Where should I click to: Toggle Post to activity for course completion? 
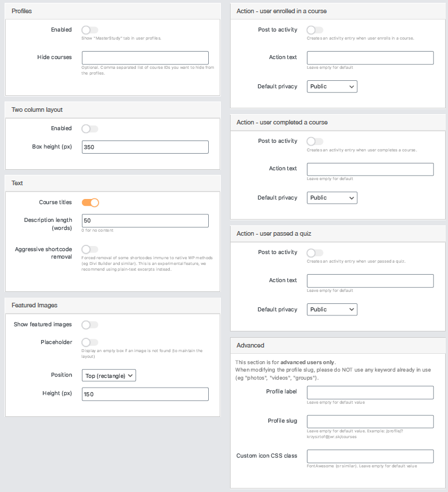(x=315, y=141)
